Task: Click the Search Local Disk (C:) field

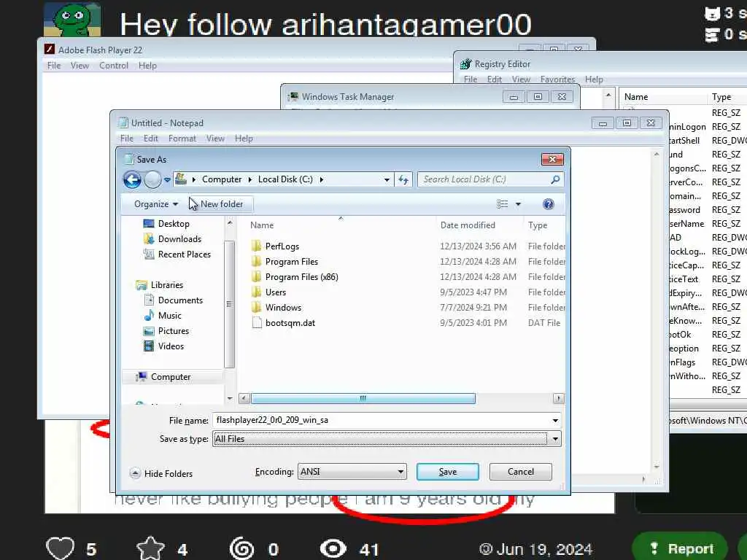Action: click(x=491, y=179)
